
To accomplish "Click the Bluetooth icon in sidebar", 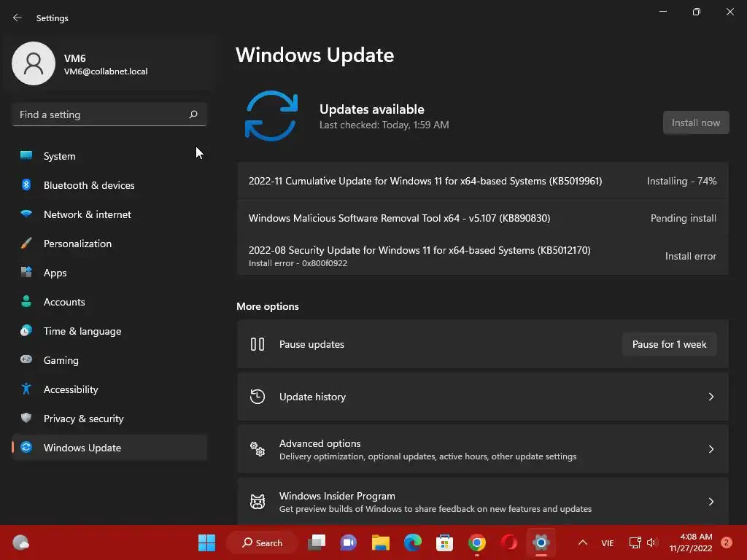I will click(x=26, y=184).
